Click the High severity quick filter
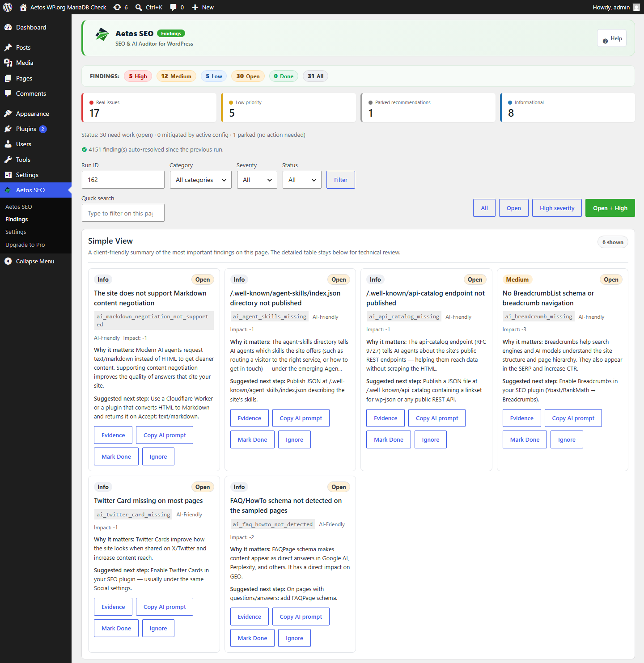The image size is (644, 663). click(x=557, y=208)
